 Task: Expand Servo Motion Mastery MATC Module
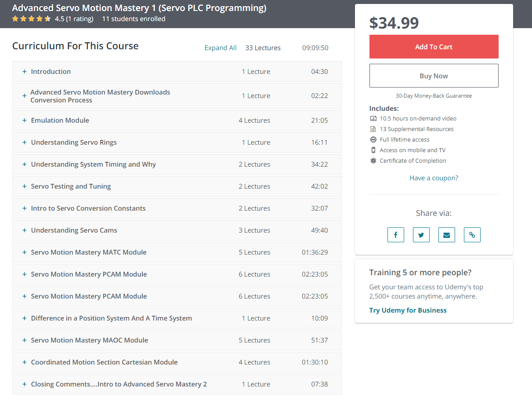pyautogui.click(x=88, y=252)
